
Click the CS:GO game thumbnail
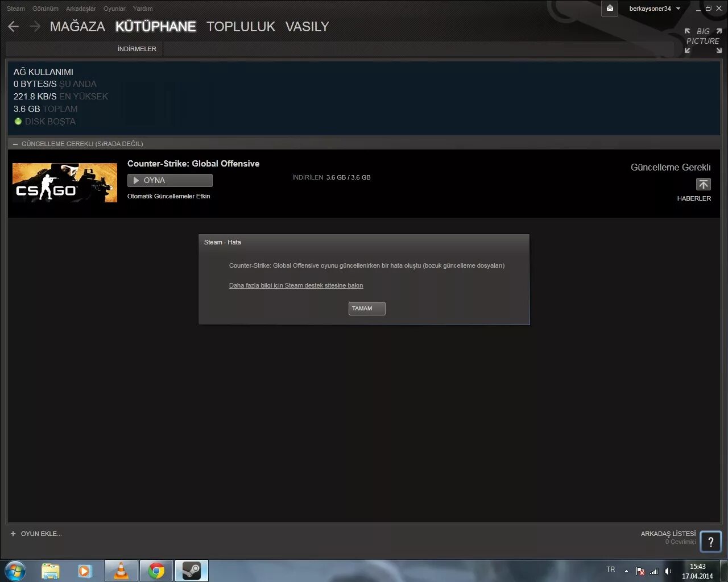(65, 182)
